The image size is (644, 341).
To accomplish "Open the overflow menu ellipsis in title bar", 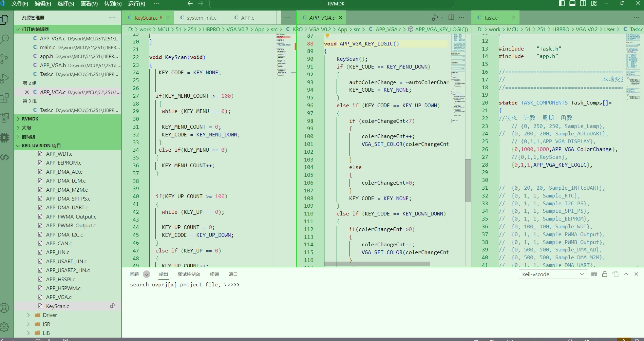I will point(156,3).
